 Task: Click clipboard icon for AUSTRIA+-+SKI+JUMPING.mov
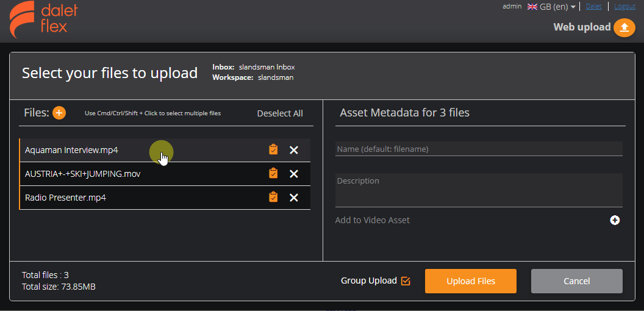[273, 173]
